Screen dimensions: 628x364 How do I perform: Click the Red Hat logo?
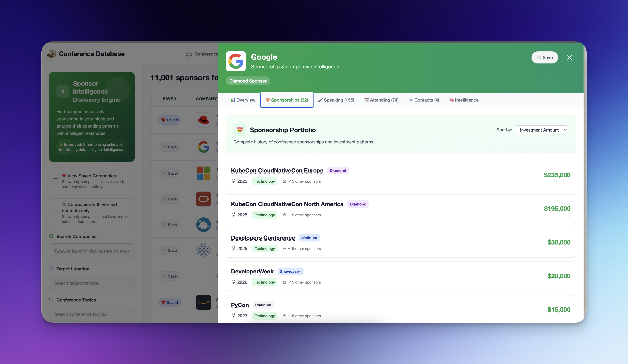[203, 120]
